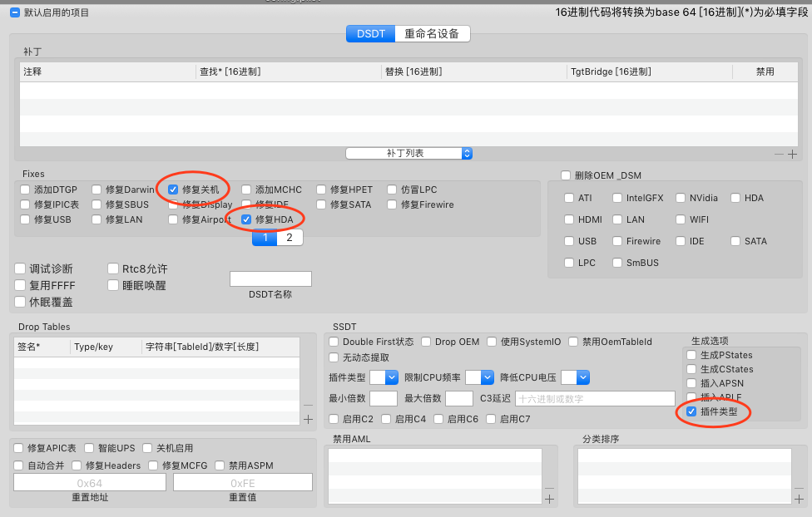Click the Type/key column header

(106, 347)
